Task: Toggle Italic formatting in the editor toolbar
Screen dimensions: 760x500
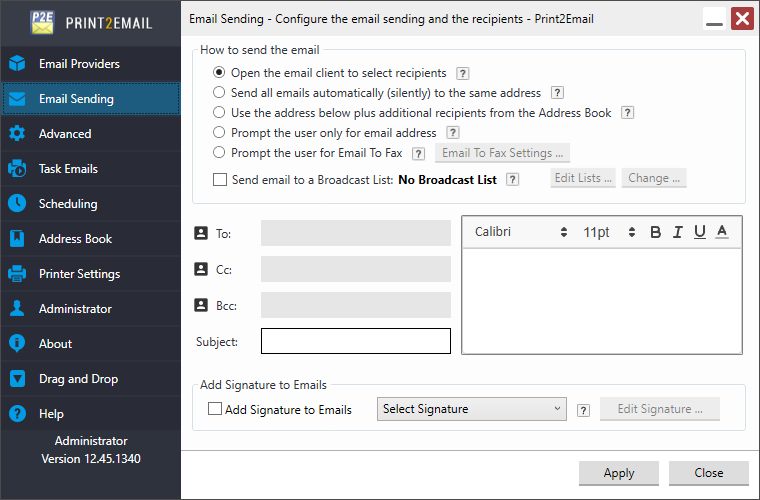Action: [x=678, y=232]
